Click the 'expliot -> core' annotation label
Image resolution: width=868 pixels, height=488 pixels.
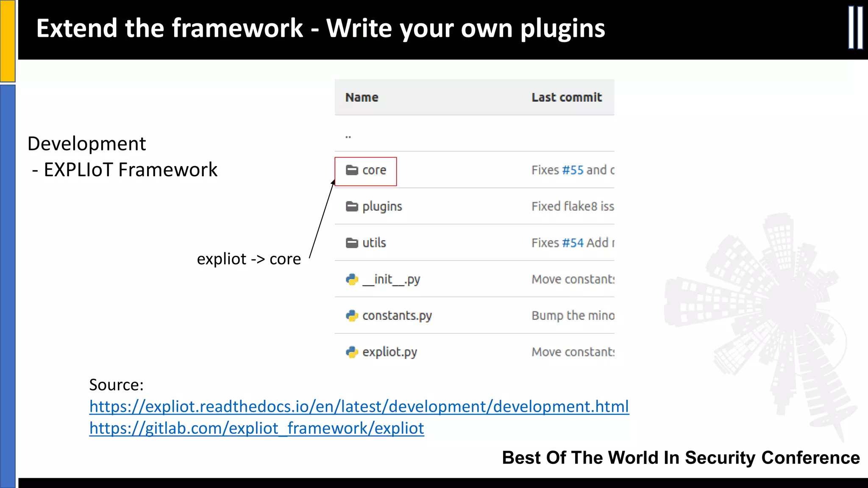pos(249,259)
